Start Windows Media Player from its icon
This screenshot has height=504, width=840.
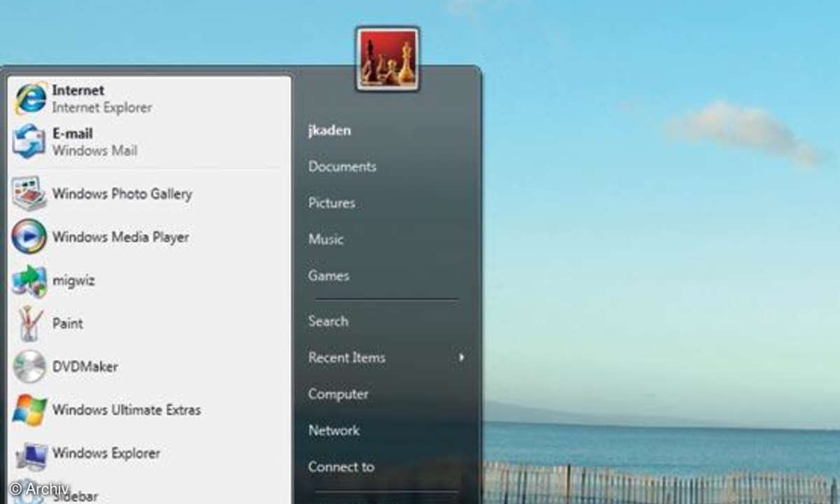point(29,237)
